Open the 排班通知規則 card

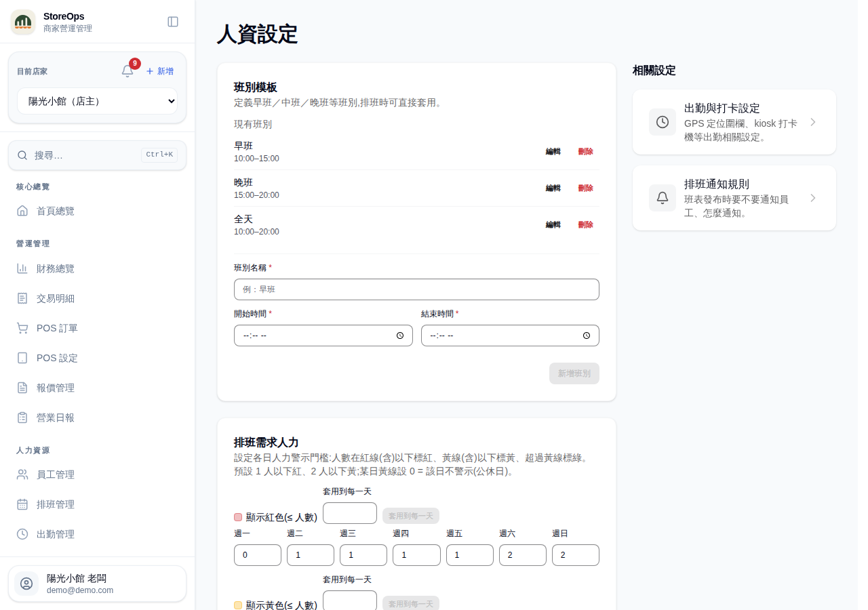[734, 198]
